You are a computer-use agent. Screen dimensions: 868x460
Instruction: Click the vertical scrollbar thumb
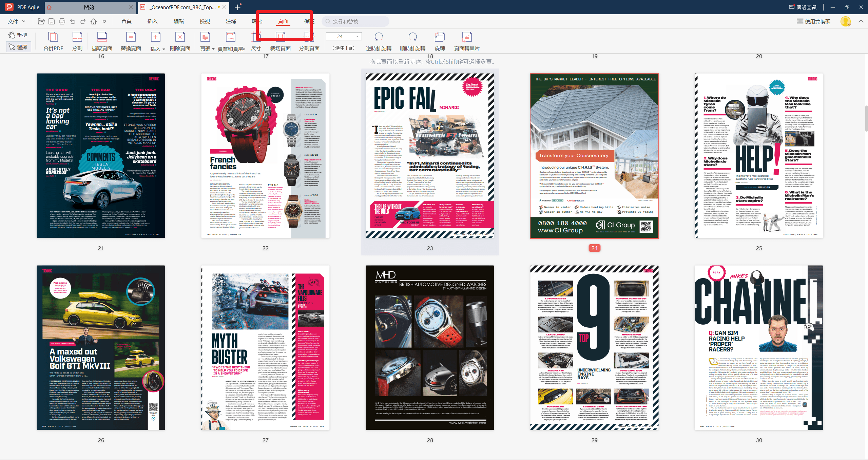click(866, 118)
